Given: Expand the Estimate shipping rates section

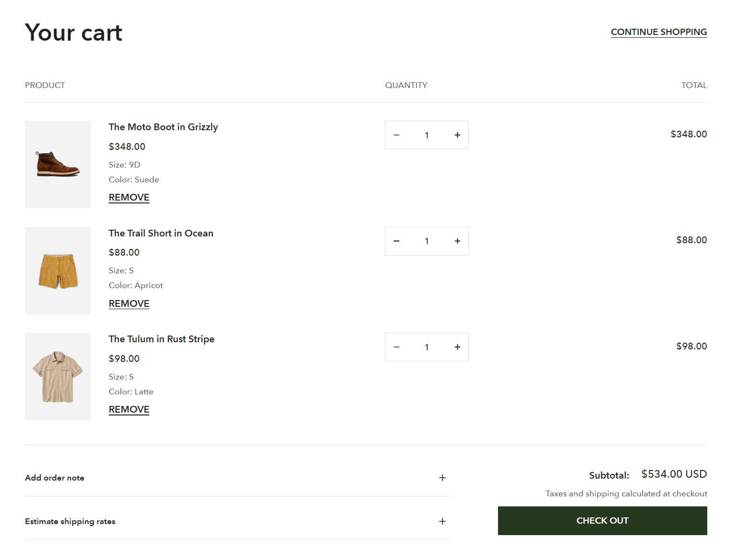Looking at the screenshot, I should (x=70, y=521).
